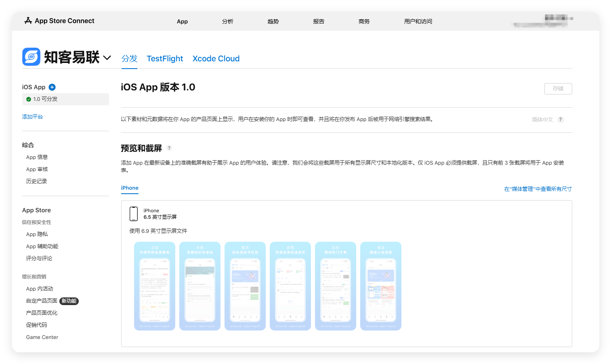This screenshot has height=364, width=611.
Task: Open the 简体中文 language selector
Action: click(x=542, y=119)
